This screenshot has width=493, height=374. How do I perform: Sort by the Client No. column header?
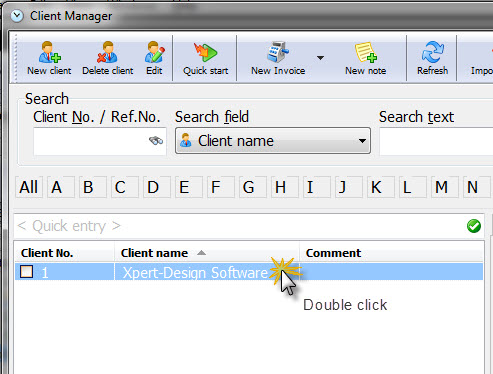click(x=64, y=253)
